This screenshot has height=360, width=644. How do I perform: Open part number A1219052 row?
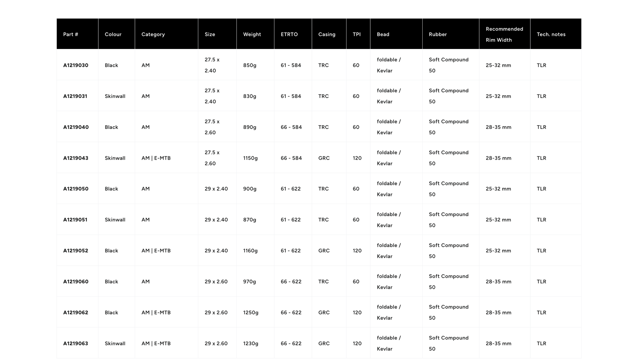(76, 251)
